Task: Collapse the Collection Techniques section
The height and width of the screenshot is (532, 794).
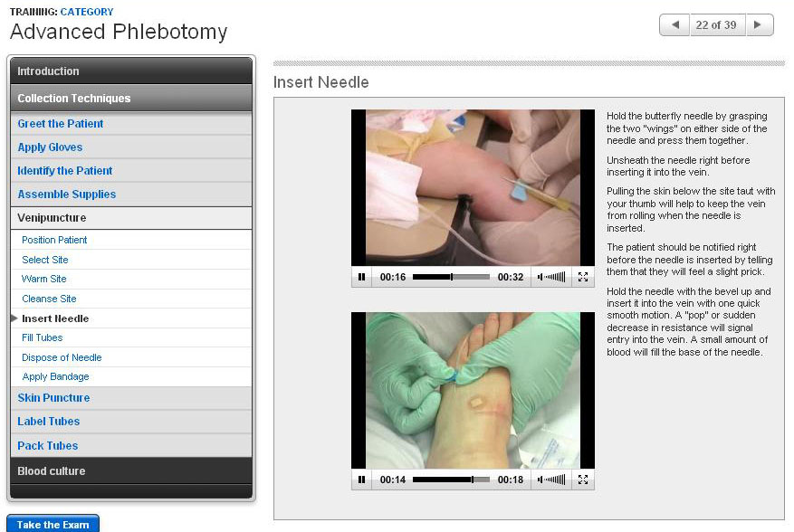Action: [131, 98]
